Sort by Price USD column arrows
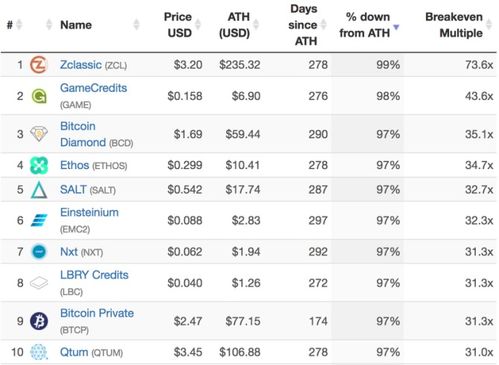The width and height of the screenshot is (499, 365). click(x=198, y=25)
